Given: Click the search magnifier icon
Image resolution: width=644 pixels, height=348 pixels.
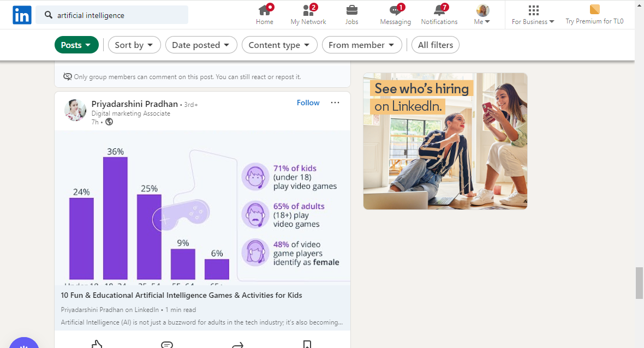Looking at the screenshot, I should coord(49,15).
